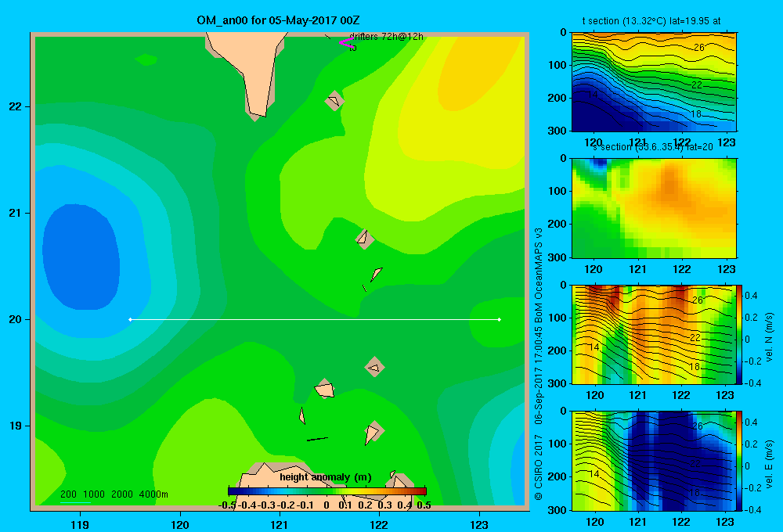Click the CSIRO BoM OceanMAPS v3 copyright text
The height and width of the screenshot is (532, 783).
coord(539,364)
